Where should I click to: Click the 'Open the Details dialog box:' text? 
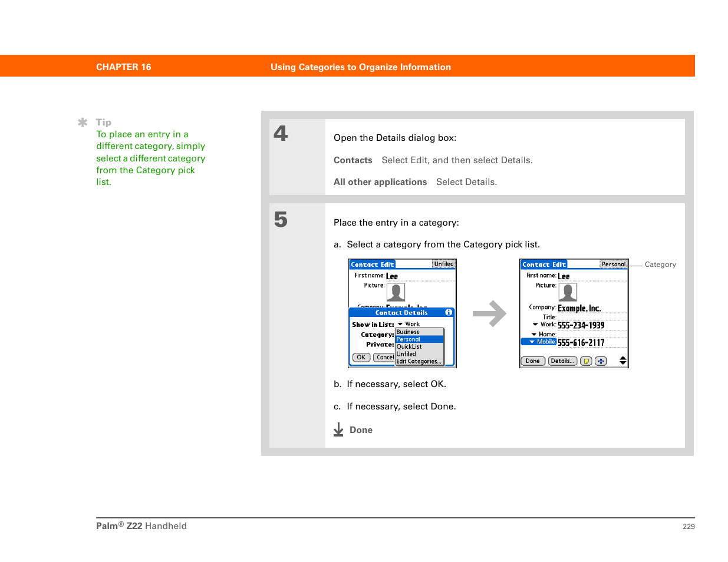click(x=395, y=138)
